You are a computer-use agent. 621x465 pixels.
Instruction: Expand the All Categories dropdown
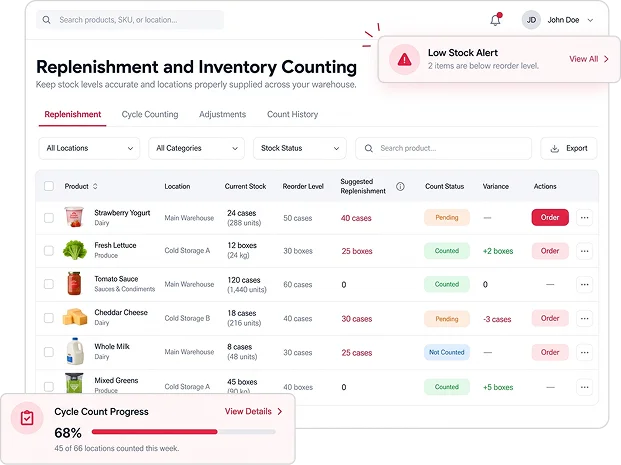[196, 149]
